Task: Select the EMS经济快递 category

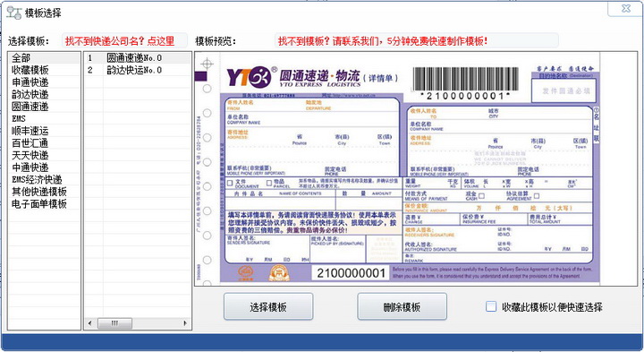Action: click(45, 179)
